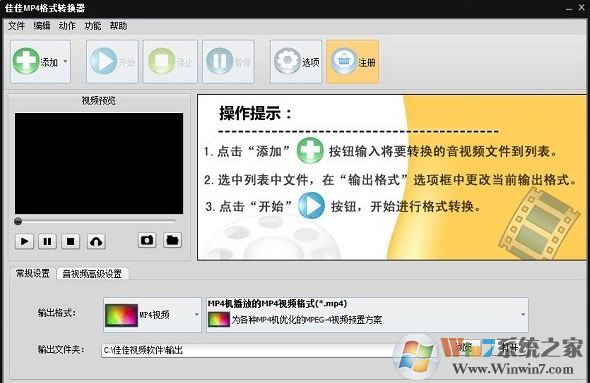Screen dimensions: 590x383
Task: Click the 打开 (Open) folder button
Action: tap(509, 348)
